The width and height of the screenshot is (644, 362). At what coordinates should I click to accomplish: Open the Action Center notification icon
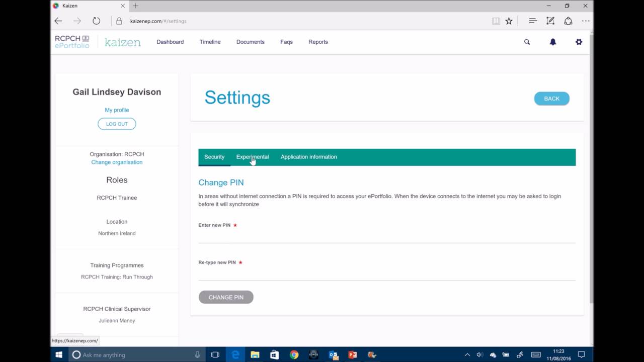click(581, 354)
